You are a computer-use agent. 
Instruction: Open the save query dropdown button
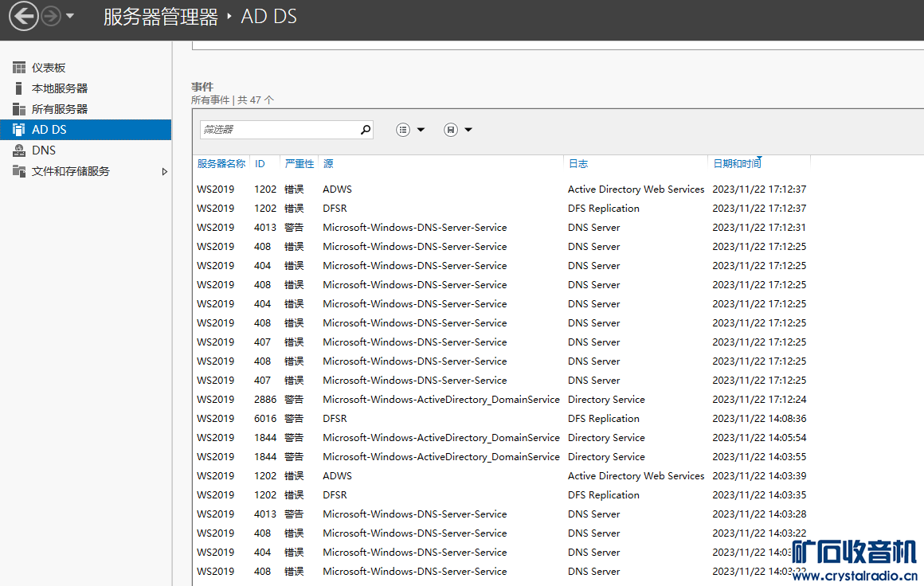(x=458, y=130)
